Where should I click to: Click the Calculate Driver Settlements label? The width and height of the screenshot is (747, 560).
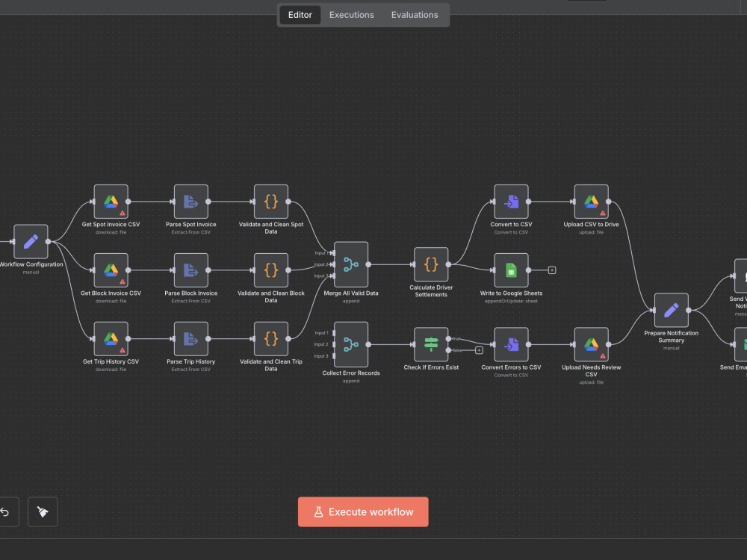point(431,291)
